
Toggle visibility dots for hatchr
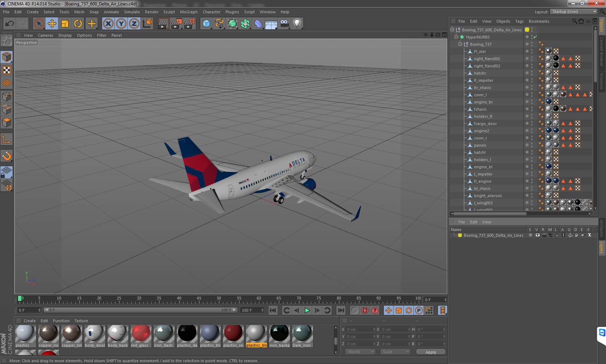(532, 73)
